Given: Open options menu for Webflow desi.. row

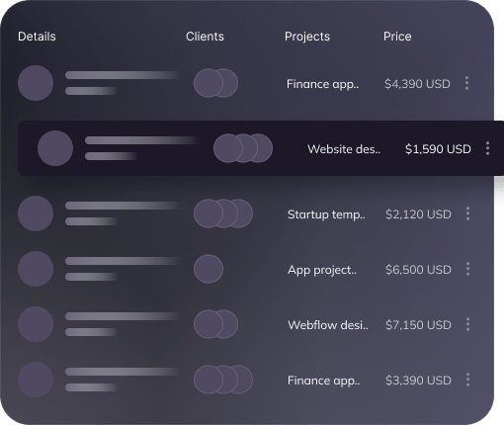Looking at the screenshot, I should 467,324.
